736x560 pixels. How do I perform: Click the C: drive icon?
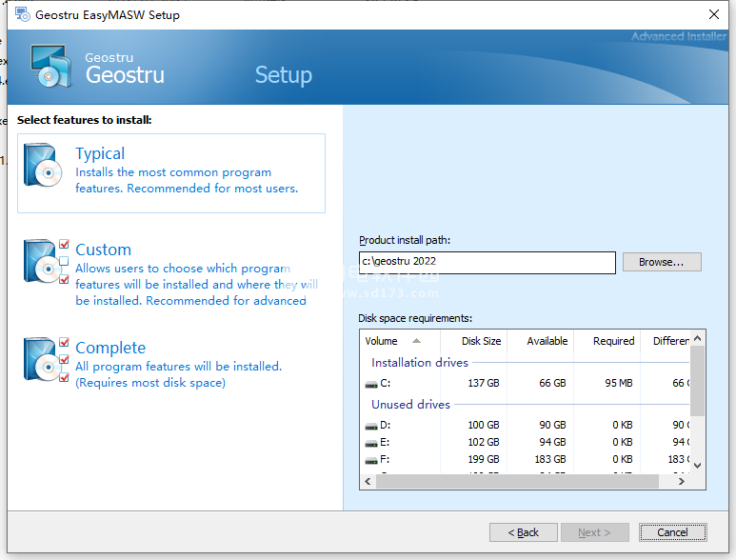[x=371, y=384]
